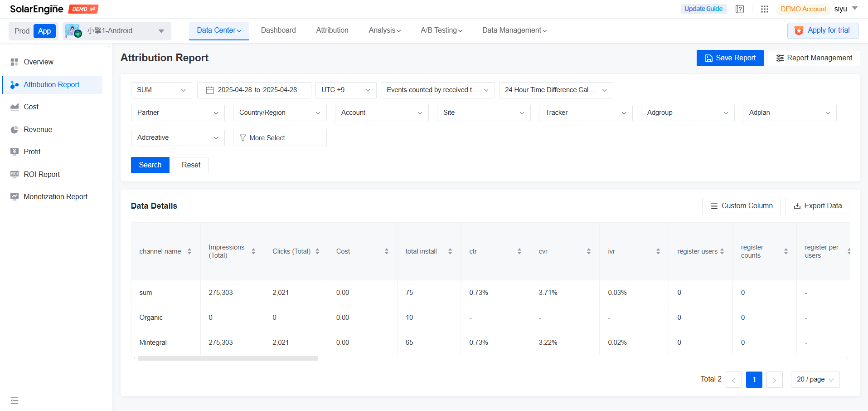Click the filter icon in More Select
The width and height of the screenshot is (868, 411).
click(243, 137)
